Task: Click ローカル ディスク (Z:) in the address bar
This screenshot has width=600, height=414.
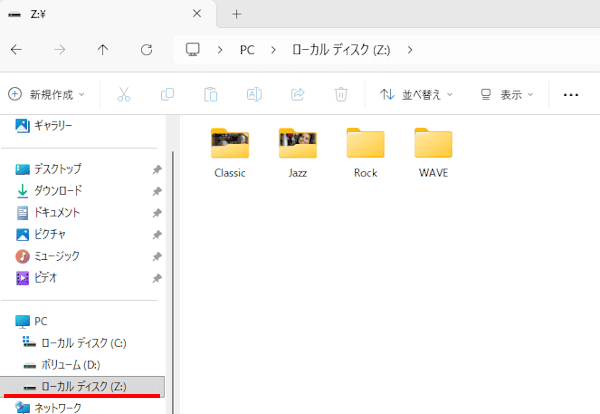Action: [341, 50]
